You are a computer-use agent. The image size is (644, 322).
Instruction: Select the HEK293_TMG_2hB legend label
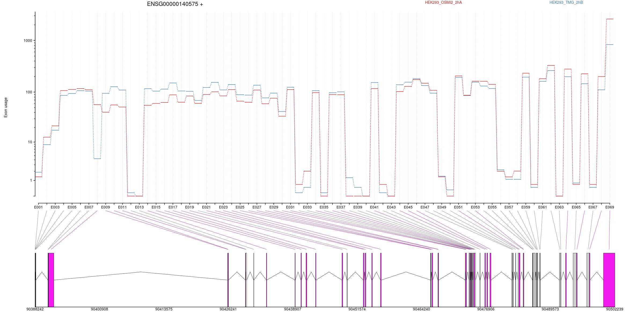[566, 2]
